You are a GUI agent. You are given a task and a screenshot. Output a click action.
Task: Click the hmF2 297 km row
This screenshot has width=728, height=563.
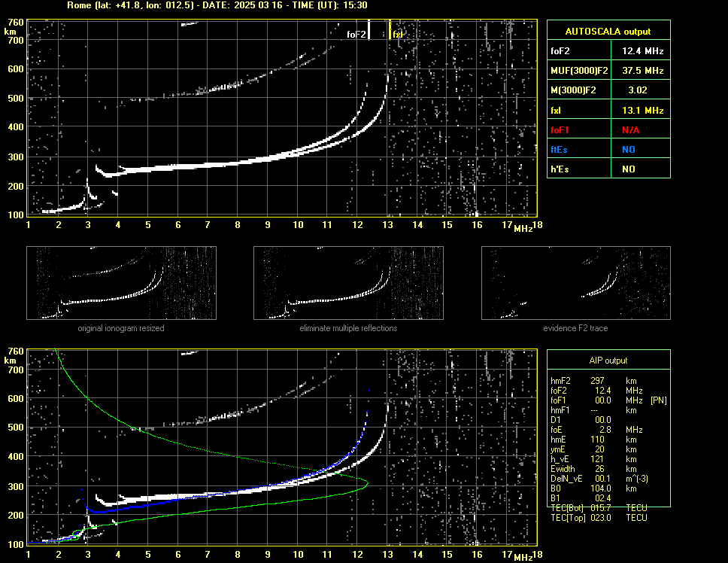(593, 380)
